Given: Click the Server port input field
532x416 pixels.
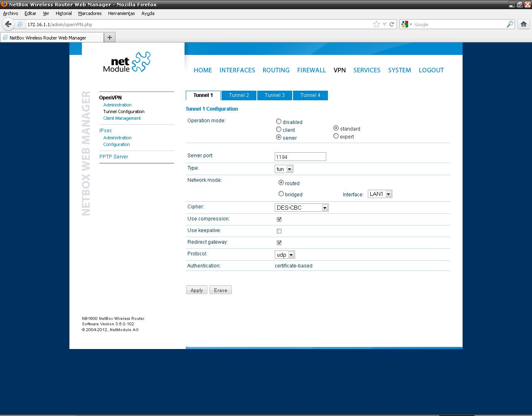Looking at the screenshot, I should tap(300, 157).
